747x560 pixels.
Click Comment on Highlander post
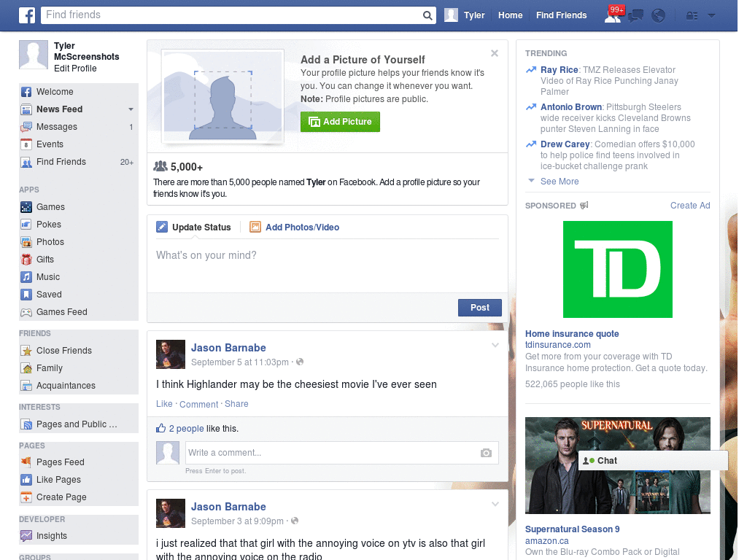pyautogui.click(x=198, y=404)
